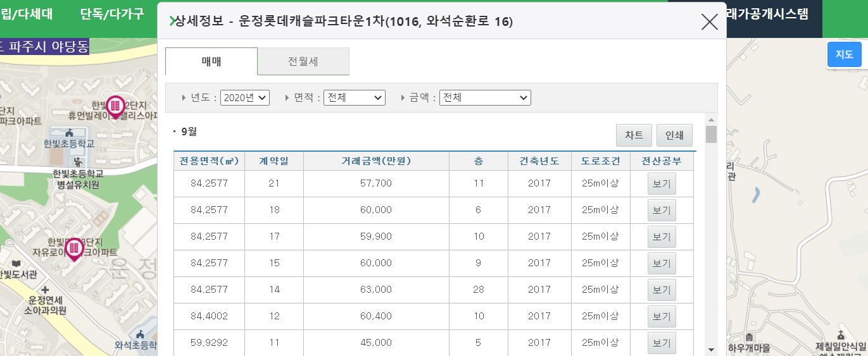Click 보기 for the 45,000 transaction row
868x356 pixels.
pyautogui.click(x=662, y=343)
